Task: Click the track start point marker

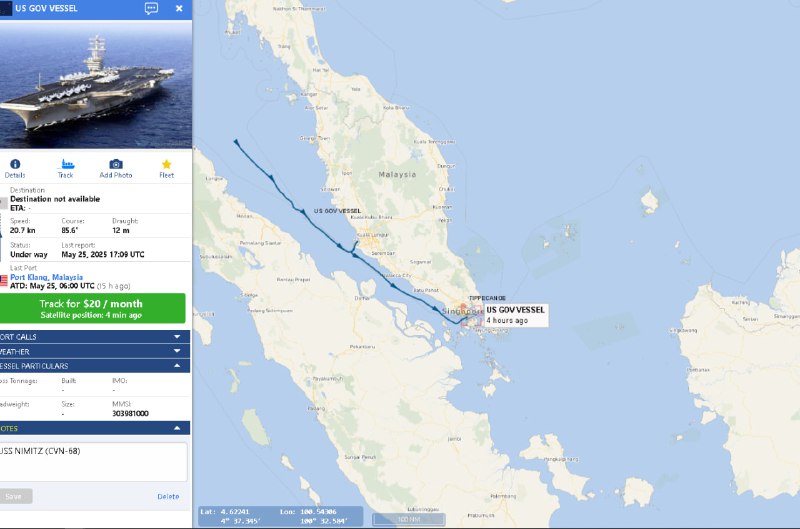Action: coord(236,142)
